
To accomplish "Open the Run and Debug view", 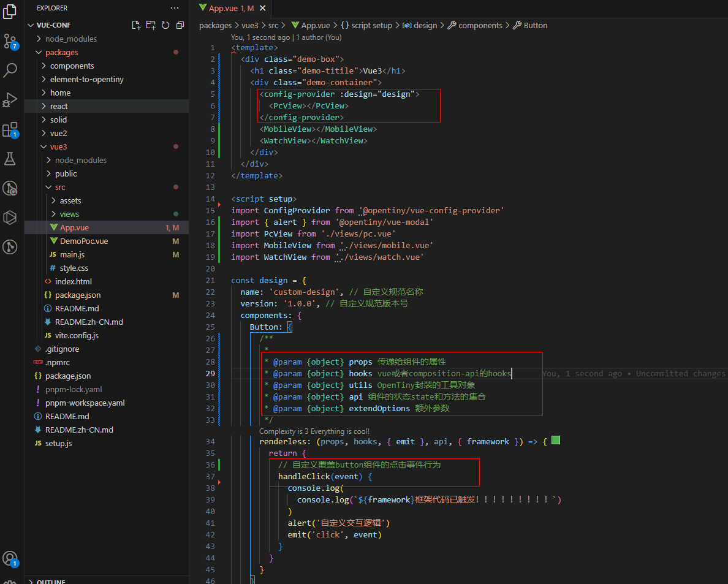I will tap(10, 100).
